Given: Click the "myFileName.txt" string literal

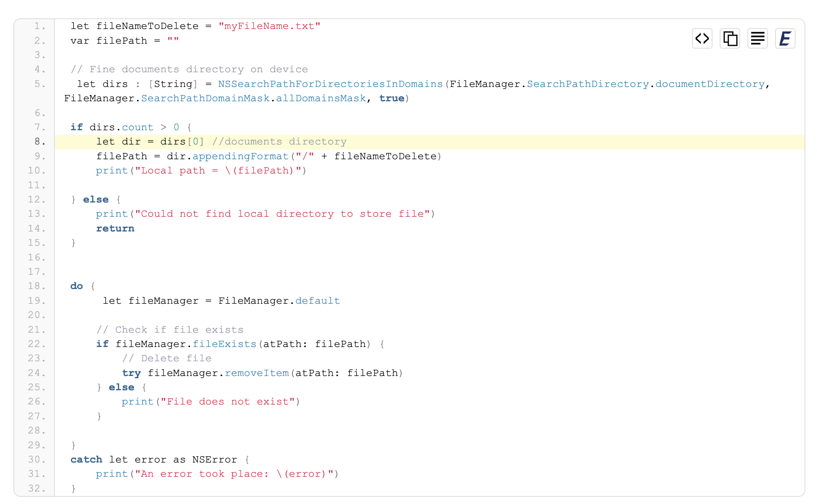Looking at the screenshot, I should [269, 26].
